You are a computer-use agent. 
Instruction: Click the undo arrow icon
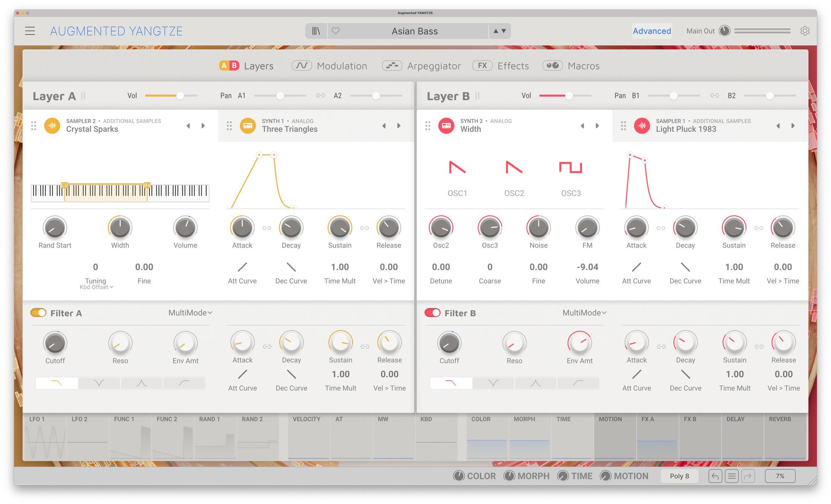coord(715,476)
